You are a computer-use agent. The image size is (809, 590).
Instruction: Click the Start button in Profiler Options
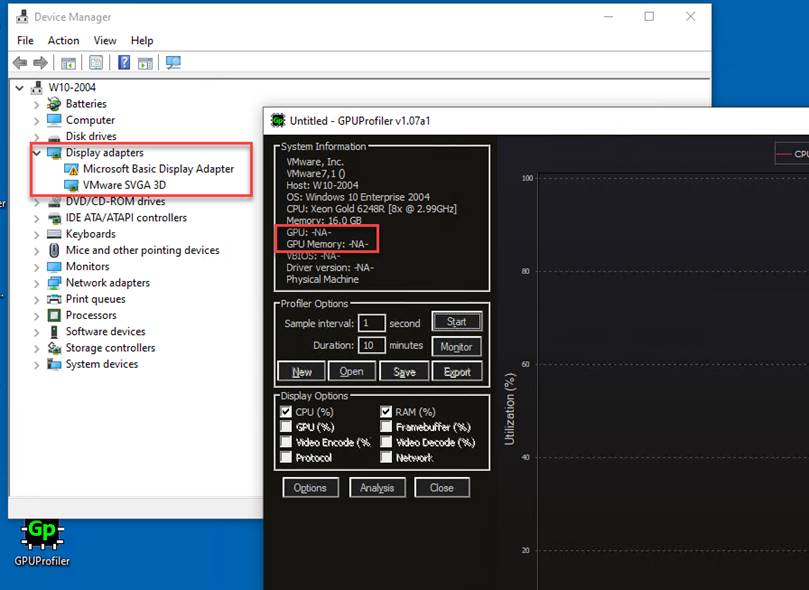coord(457,322)
